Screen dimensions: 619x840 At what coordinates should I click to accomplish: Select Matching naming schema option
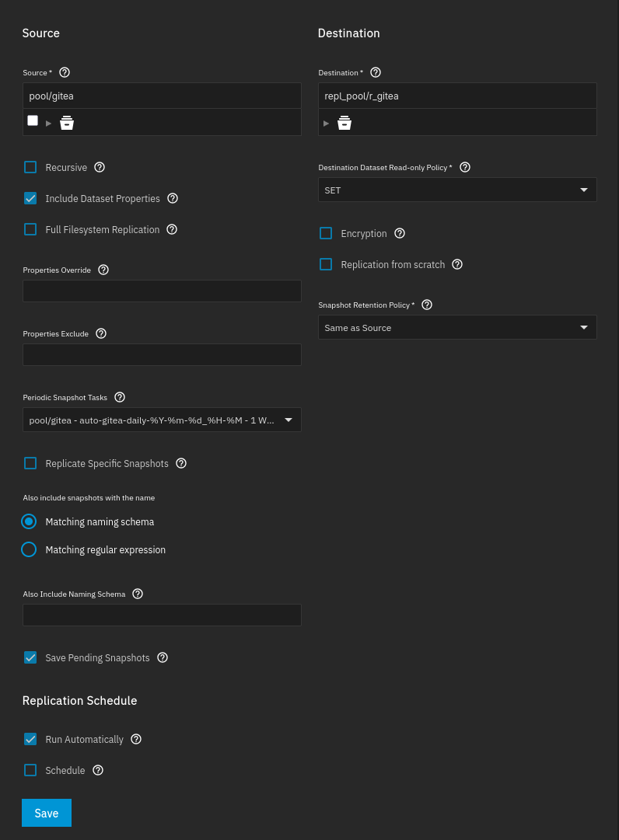(x=29, y=521)
